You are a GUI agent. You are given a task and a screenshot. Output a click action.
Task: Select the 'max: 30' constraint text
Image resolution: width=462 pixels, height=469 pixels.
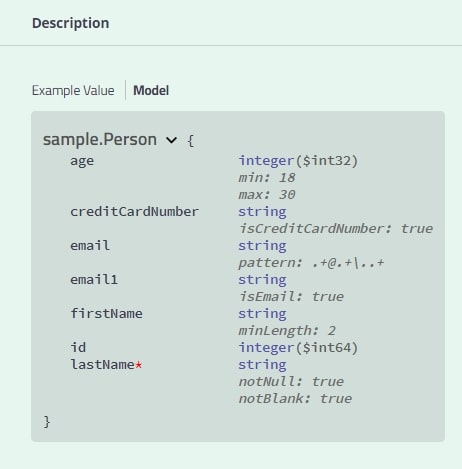(267, 195)
